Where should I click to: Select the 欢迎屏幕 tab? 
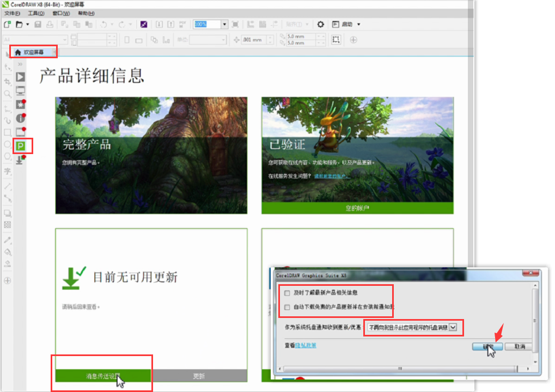tap(34, 52)
